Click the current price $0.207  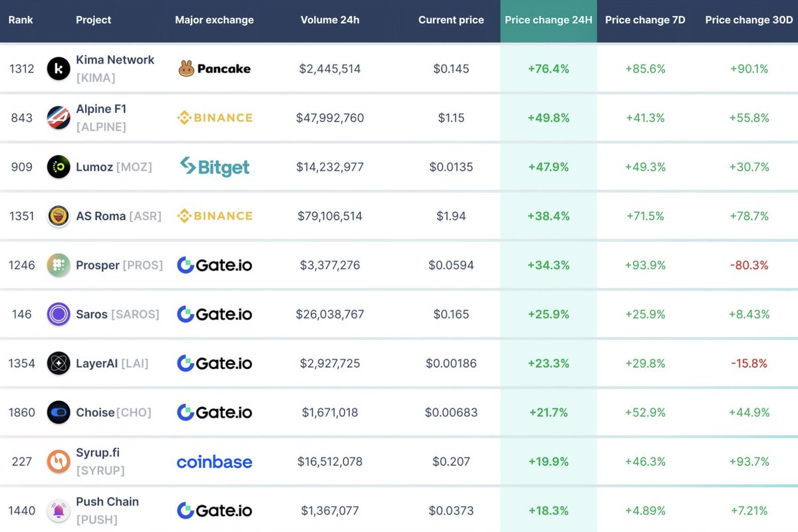click(x=451, y=462)
